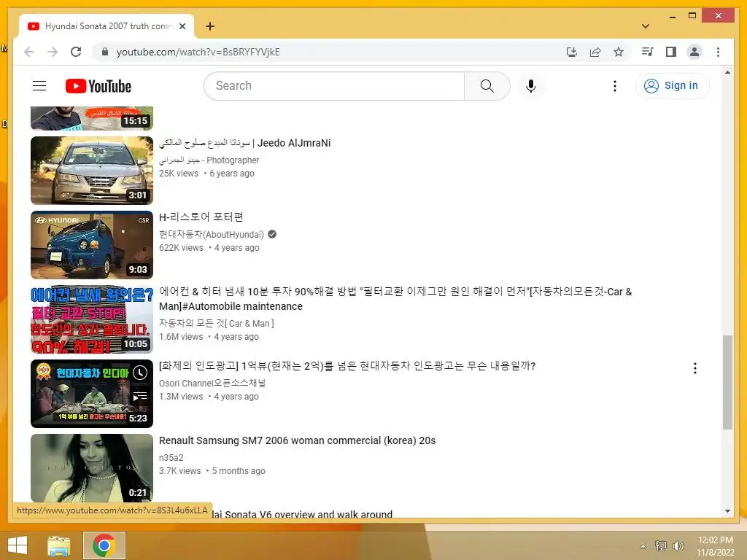Go forward in the browser
This screenshot has height=560, width=747.
point(53,52)
